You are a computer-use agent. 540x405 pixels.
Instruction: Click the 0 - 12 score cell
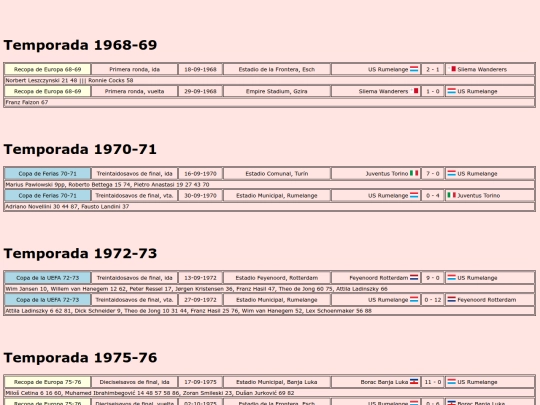click(x=433, y=300)
